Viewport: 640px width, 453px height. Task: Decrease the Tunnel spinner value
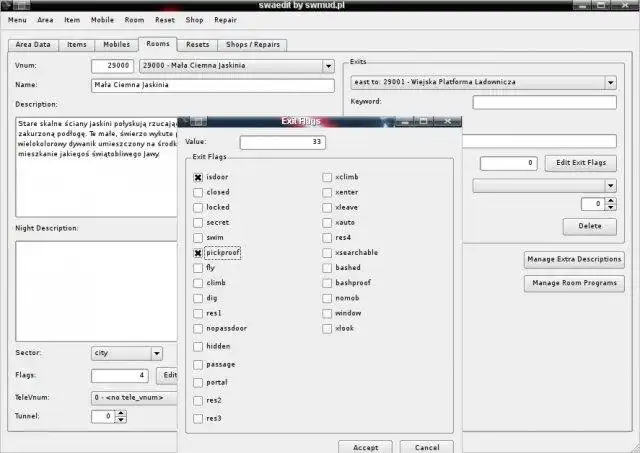tap(121, 420)
